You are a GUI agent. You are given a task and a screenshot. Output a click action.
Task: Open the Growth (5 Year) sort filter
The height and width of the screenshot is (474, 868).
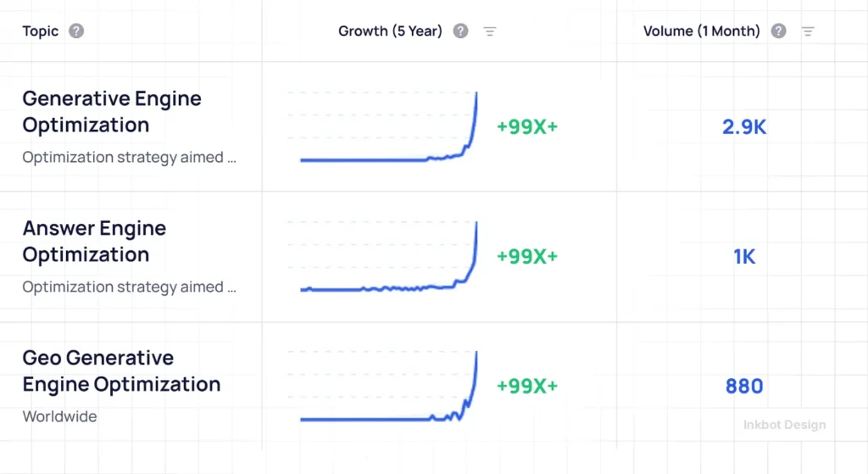[x=490, y=31]
